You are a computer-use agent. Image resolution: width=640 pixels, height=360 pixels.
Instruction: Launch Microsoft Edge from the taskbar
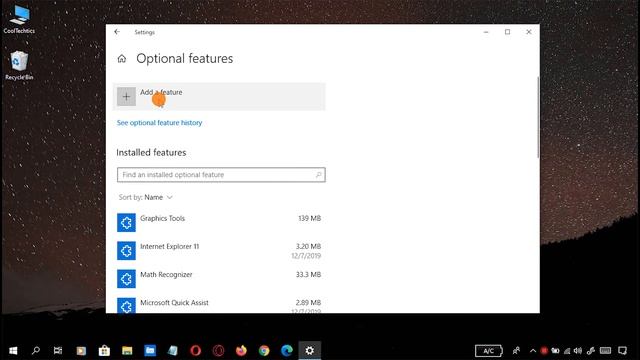[x=287, y=351]
